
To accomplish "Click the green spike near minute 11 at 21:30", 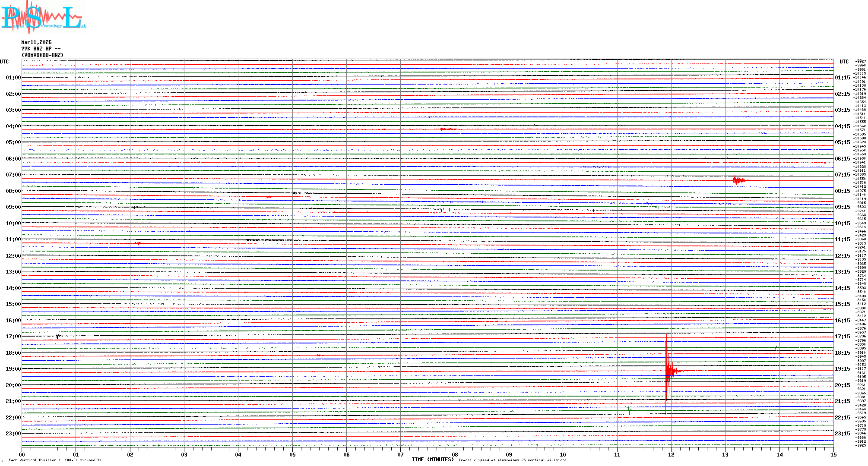I will (630, 409).
